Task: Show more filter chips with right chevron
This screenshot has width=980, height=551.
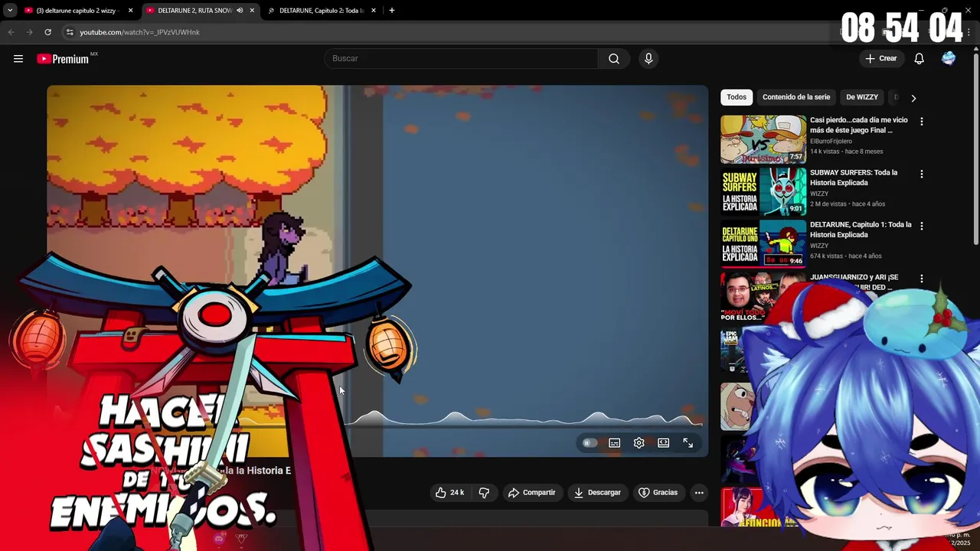Action: point(913,98)
